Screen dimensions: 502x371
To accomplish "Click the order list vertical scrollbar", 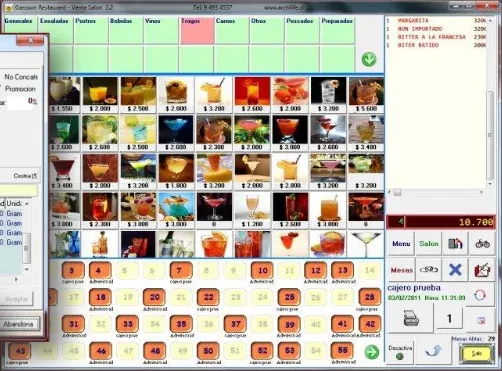I will (x=490, y=135).
